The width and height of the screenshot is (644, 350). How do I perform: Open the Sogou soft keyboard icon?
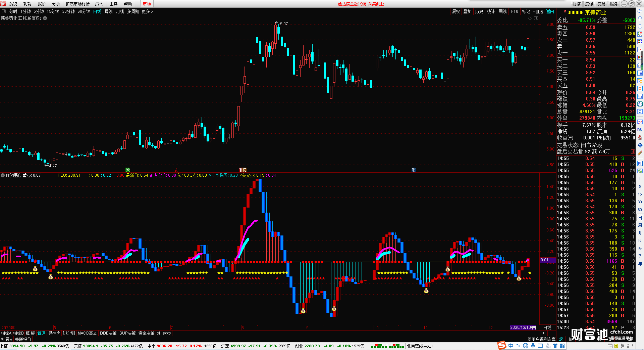pos(540,346)
